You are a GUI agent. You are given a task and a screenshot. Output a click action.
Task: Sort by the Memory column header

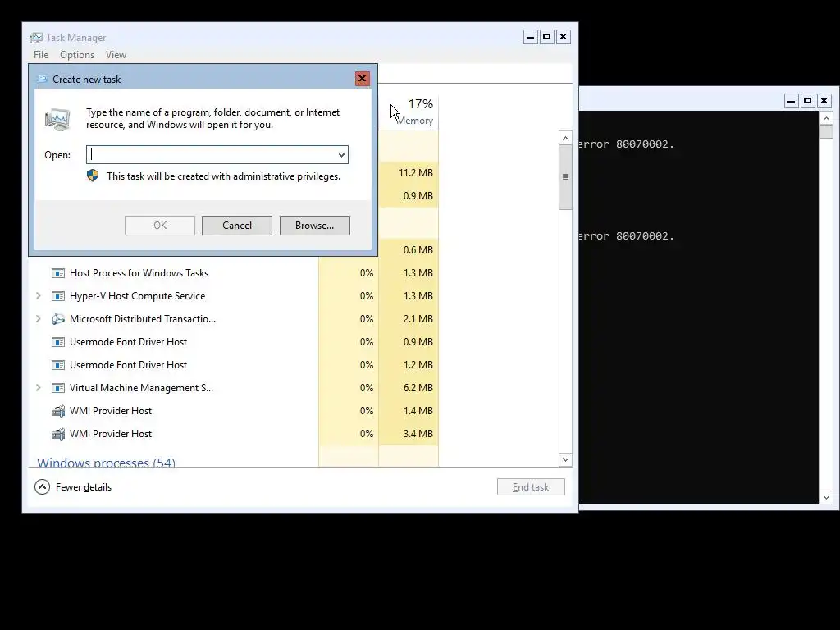pos(414,121)
